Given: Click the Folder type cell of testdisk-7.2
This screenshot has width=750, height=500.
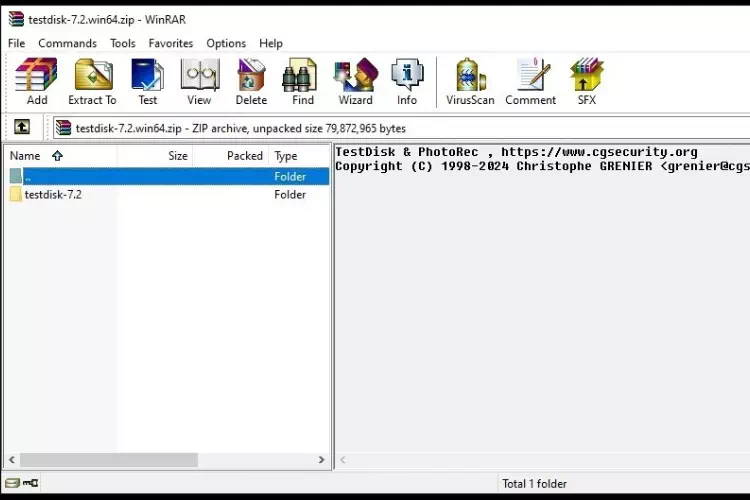Looking at the screenshot, I should tap(290, 194).
